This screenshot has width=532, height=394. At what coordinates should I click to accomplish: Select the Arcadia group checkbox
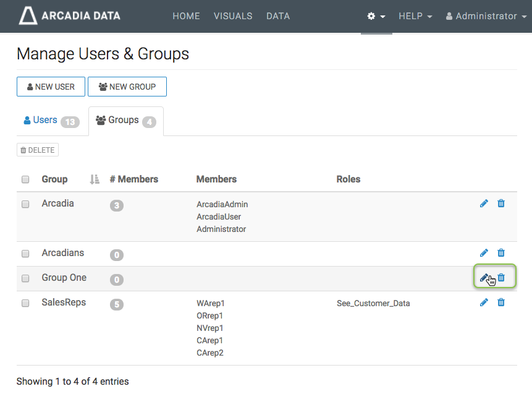(25, 204)
